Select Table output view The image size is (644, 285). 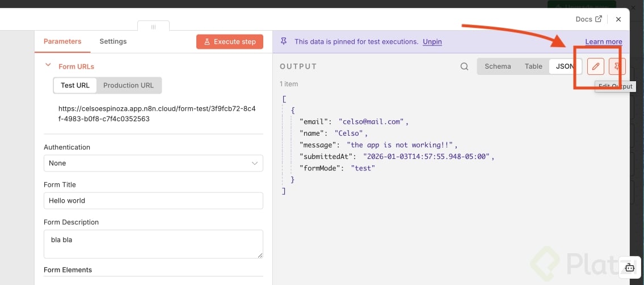coord(533,66)
